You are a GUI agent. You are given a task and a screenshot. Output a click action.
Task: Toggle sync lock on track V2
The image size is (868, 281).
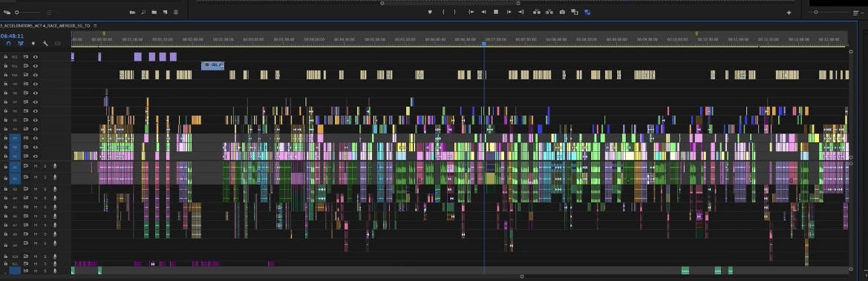pyautogui.click(x=25, y=147)
